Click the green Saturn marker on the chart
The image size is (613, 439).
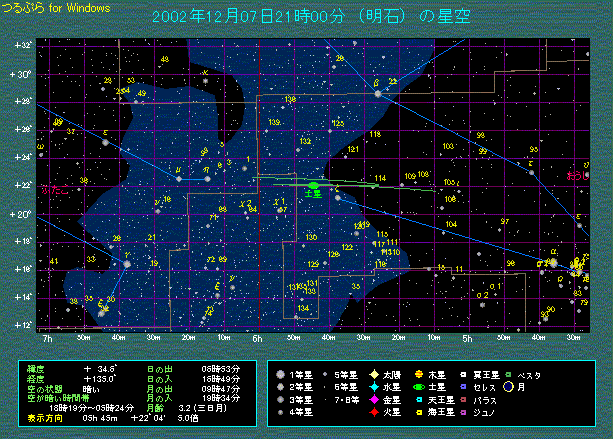pyautogui.click(x=314, y=188)
